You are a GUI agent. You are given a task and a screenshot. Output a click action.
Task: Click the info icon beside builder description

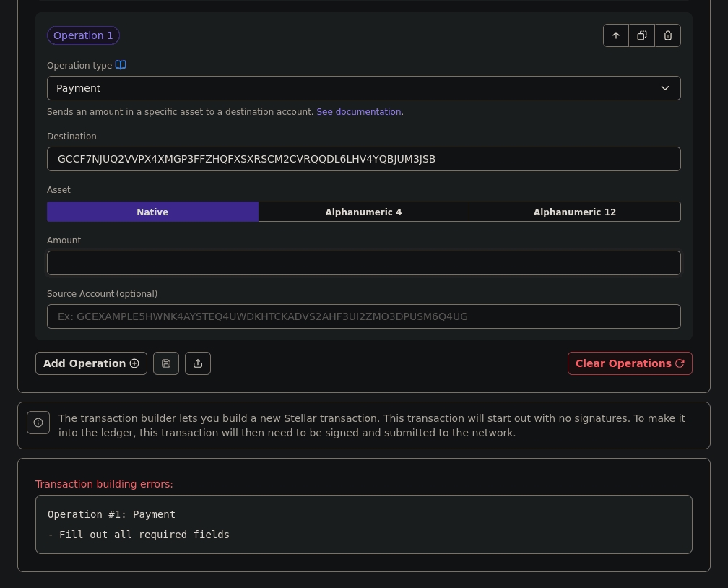38,423
